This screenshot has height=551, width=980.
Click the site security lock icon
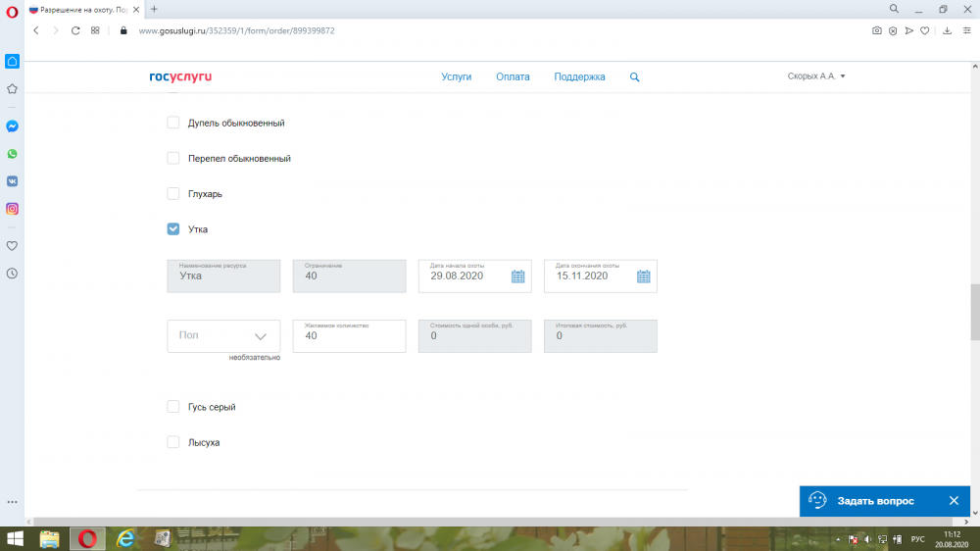[x=123, y=30]
